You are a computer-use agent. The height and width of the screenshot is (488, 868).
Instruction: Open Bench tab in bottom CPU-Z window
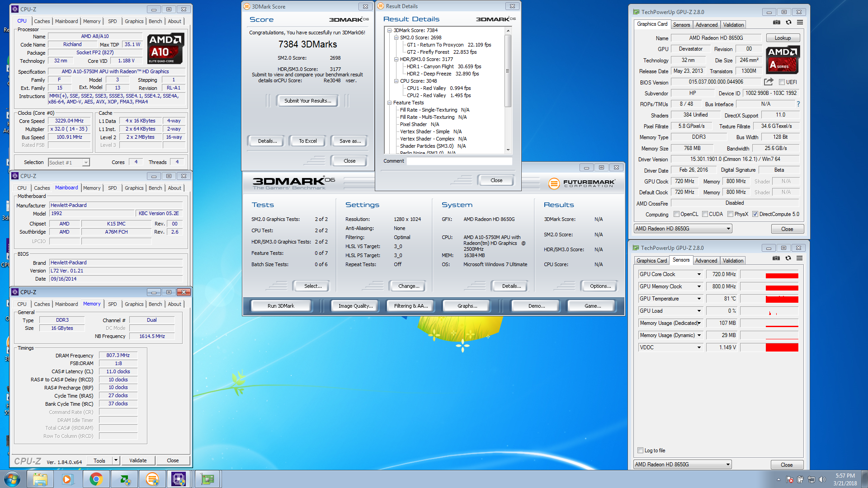click(x=155, y=304)
